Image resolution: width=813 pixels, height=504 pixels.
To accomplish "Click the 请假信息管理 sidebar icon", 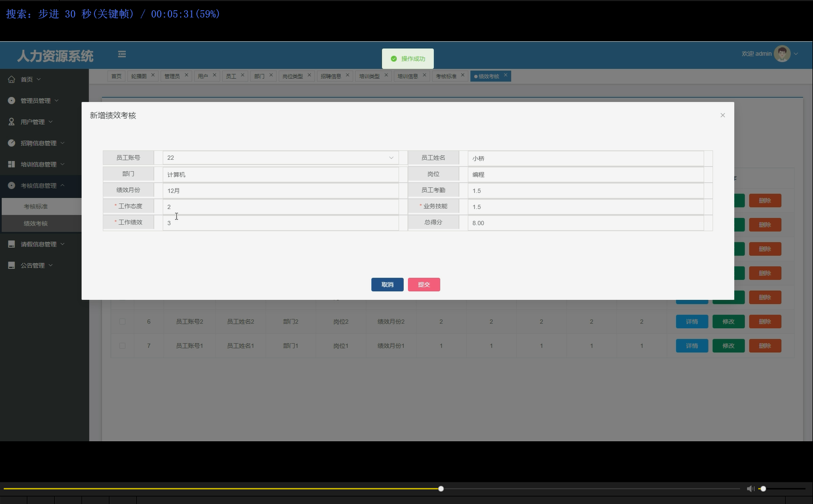I will [11, 244].
